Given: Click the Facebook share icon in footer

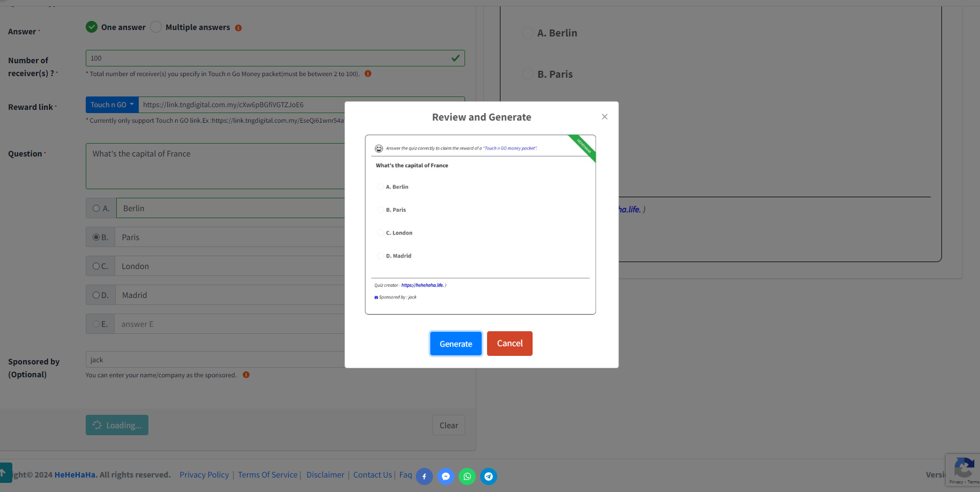Looking at the screenshot, I should tap(424, 476).
